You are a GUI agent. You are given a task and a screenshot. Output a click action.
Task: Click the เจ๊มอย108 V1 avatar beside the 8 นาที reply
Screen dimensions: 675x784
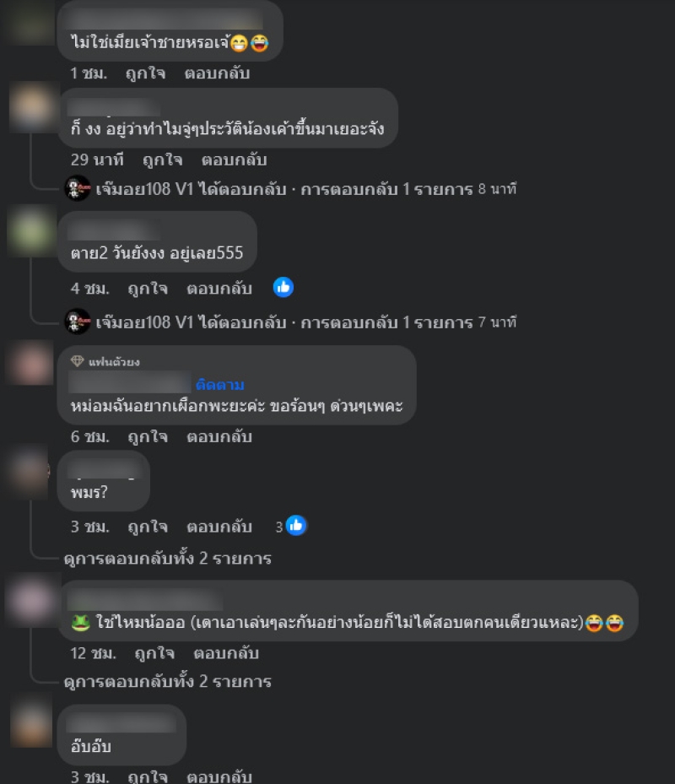(78, 188)
